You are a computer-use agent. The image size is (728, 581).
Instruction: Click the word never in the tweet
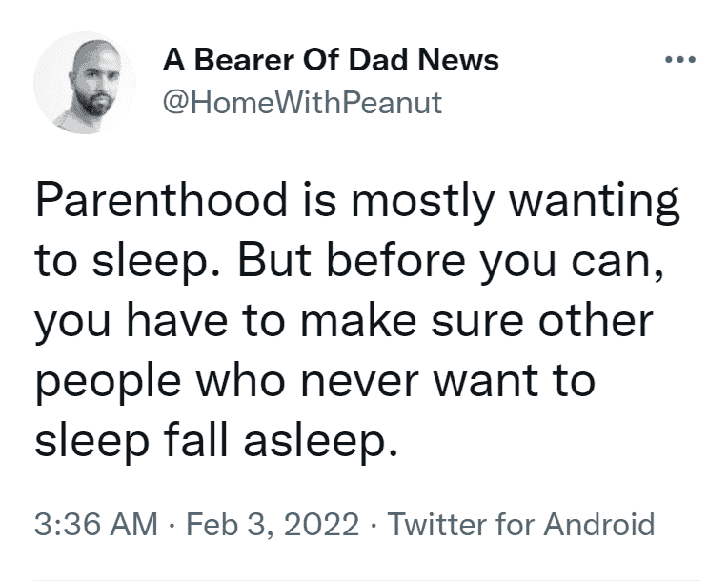tap(360, 383)
